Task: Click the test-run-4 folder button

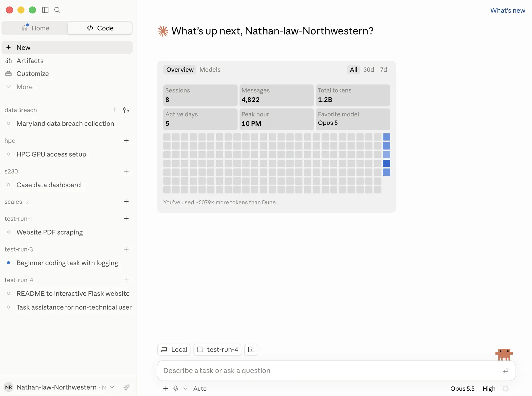Action: (x=217, y=350)
